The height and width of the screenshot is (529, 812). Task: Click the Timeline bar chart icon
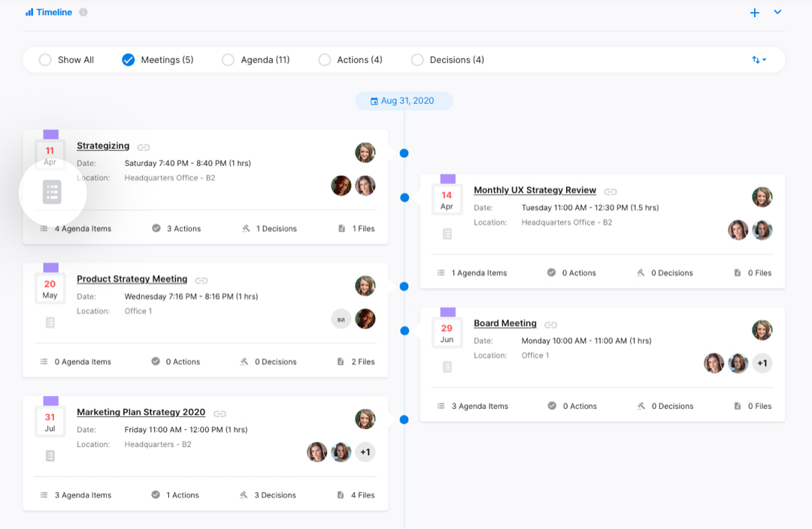[29, 12]
